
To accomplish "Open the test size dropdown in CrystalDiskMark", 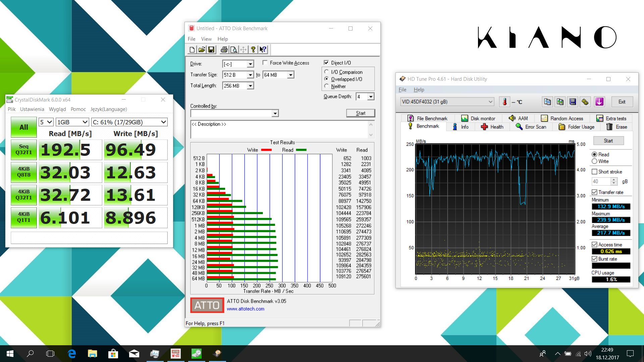I will (x=72, y=122).
